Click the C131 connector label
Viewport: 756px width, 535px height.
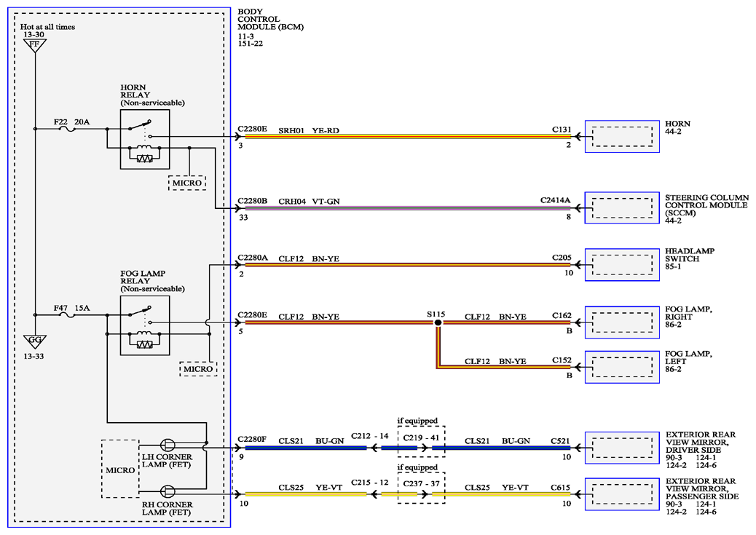(562, 130)
